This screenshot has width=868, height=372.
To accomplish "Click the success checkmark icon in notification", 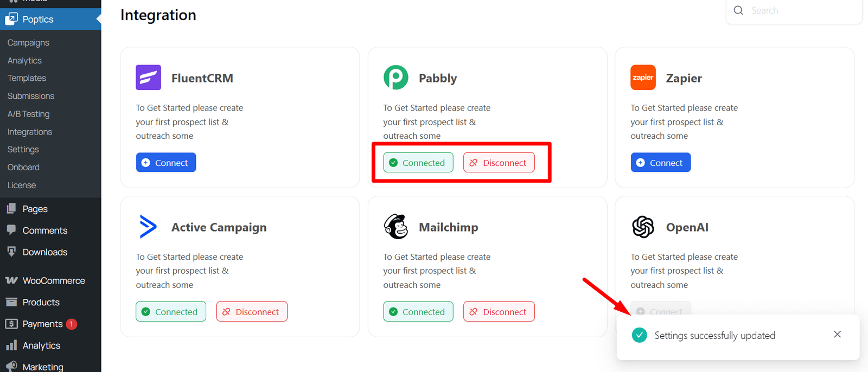I will tap(640, 335).
